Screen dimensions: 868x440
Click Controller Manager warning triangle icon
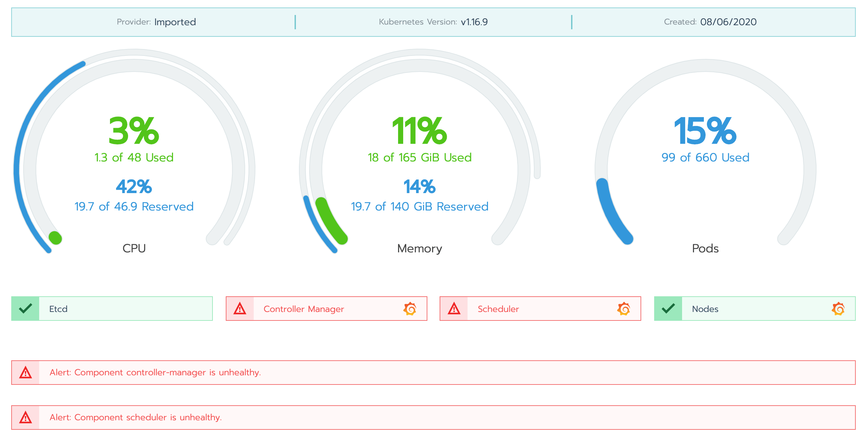(x=240, y=309)
